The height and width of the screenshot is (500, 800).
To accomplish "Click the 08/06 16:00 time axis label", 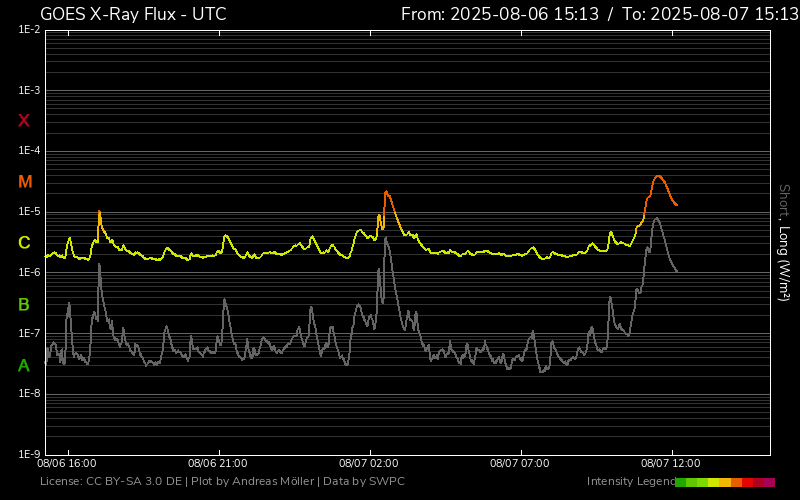I will (x=67, y=464).
